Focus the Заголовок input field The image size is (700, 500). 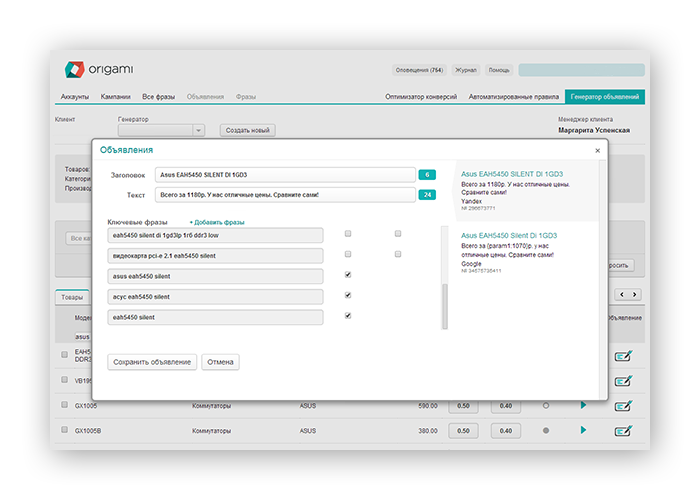click(285, 175)
